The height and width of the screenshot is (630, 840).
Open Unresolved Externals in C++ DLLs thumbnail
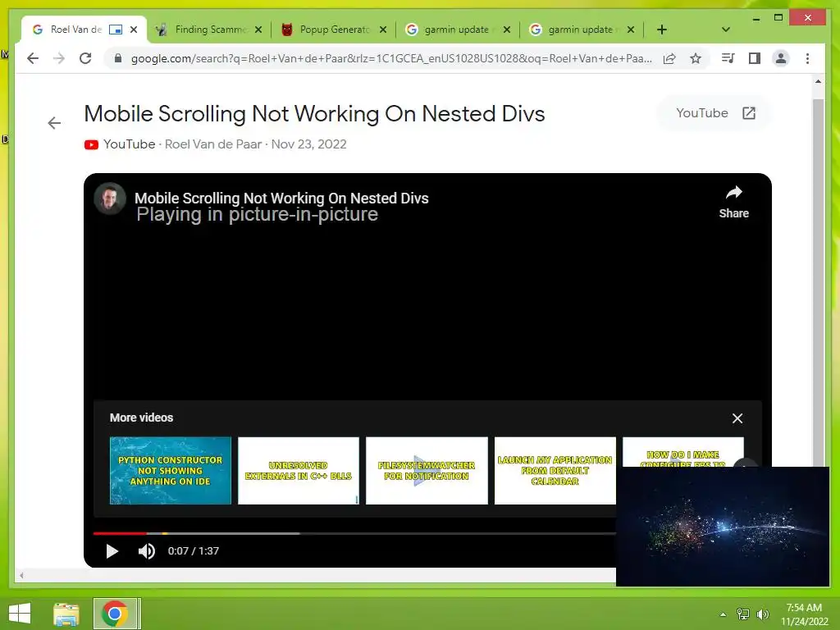299,470
